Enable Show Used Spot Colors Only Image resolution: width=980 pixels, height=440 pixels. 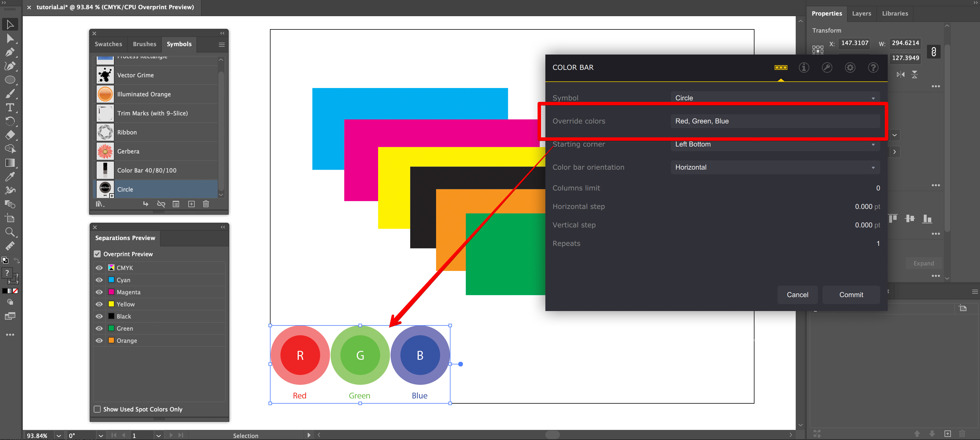click(97, 409)
